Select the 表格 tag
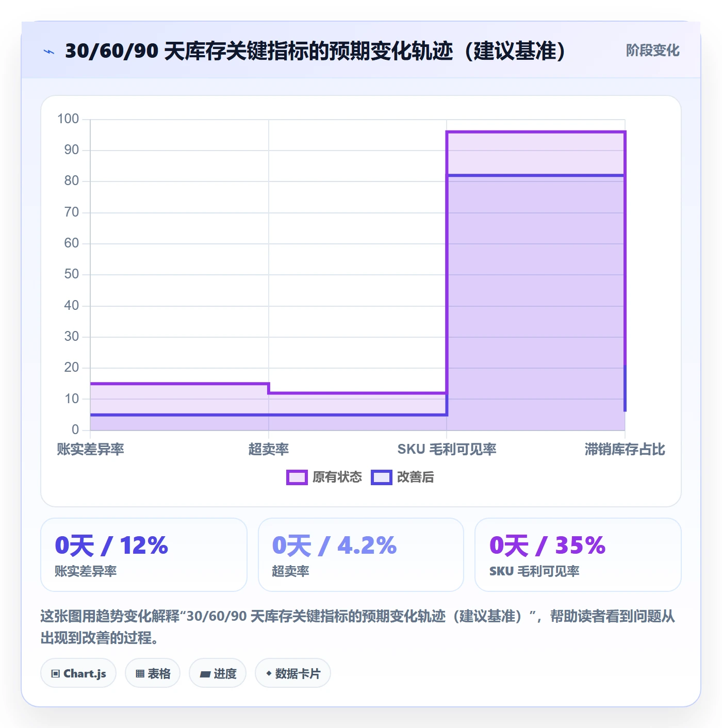The image size is (722, 728). [153, 673]
